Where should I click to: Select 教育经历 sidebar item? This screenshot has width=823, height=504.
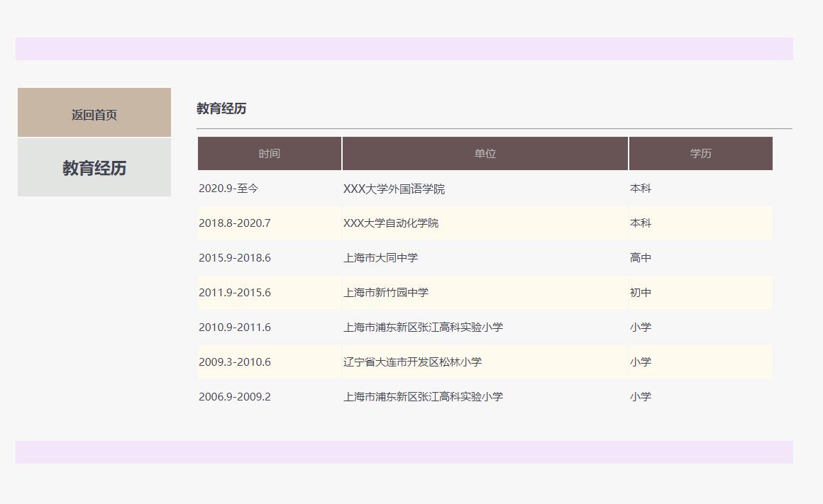[x=94, y=168]
